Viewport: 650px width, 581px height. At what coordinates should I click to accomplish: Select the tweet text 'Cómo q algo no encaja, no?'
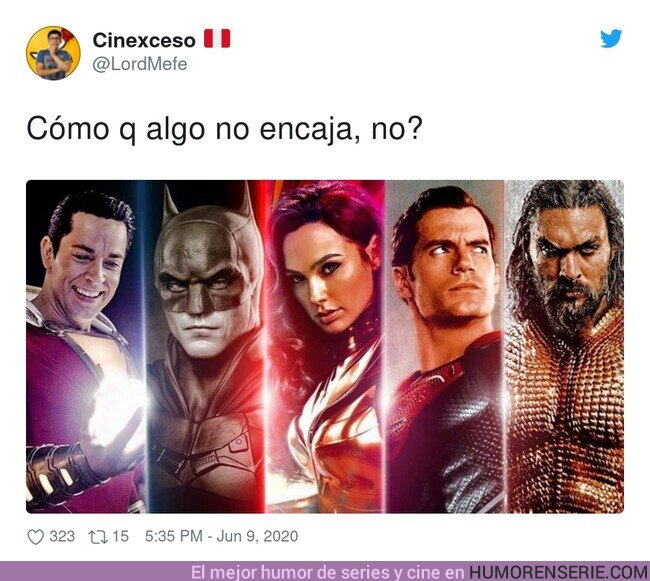224,129
